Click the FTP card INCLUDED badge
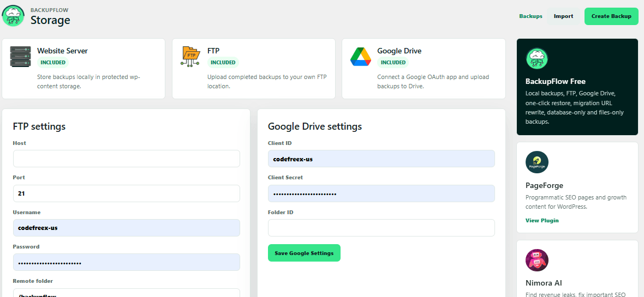 click(x=223, y=62)
